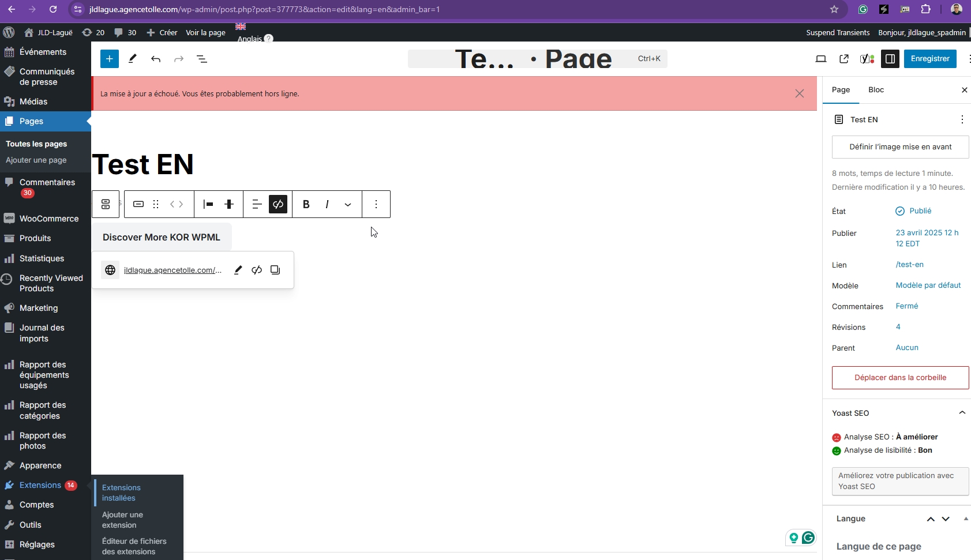Open the document overview list view

(202, 59)
